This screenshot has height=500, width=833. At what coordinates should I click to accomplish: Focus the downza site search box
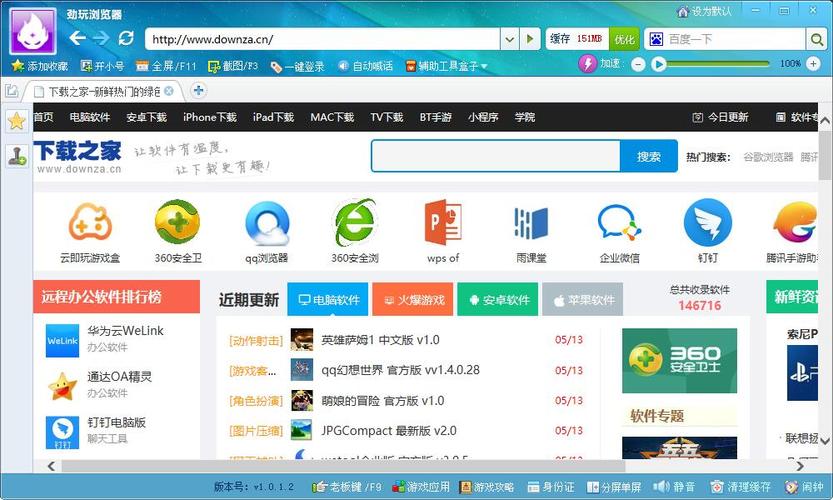click(x=496, y=156)
